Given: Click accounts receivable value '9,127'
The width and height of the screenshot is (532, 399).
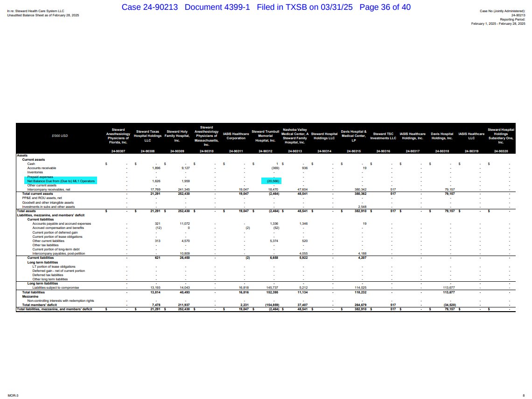Looking at the screenshot, I should tap(186, 168).
